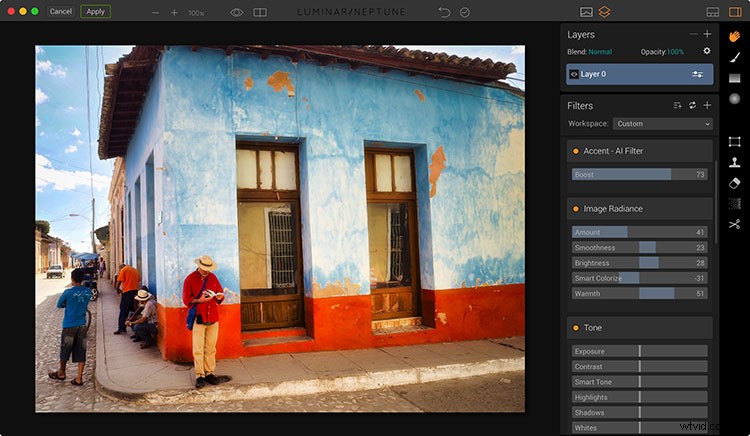Screen dimensions: 750x436
Task: Open the history clock icon
Action: pyautogui.click(x=465, y=12)
